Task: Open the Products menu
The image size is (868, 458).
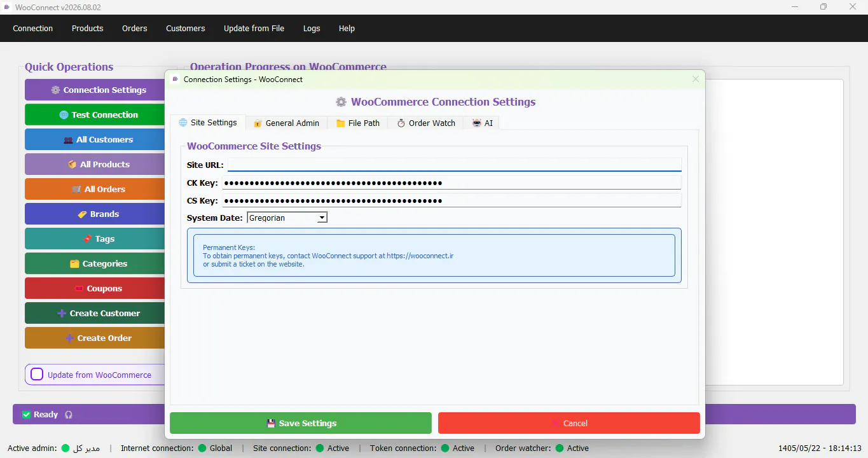Action: click(88, 29)
